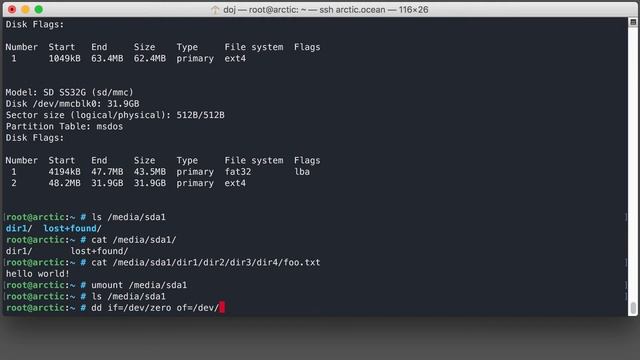Click the home folder icon in title bar
Screen dimensions: 640x360
tap(215, 10)
